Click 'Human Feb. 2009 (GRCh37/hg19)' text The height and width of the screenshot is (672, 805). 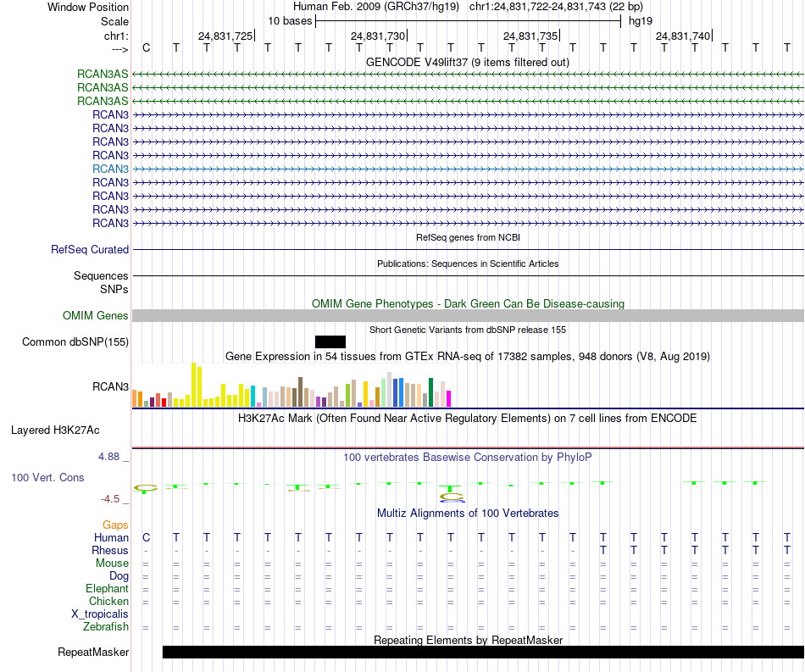pyautogui.click(x=376, y=7)
